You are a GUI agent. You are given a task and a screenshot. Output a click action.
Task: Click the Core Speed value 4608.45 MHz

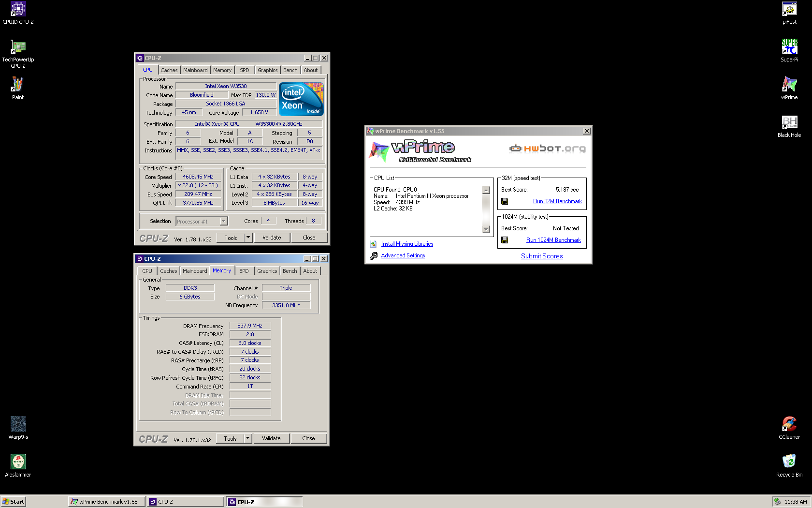point(198,177)
